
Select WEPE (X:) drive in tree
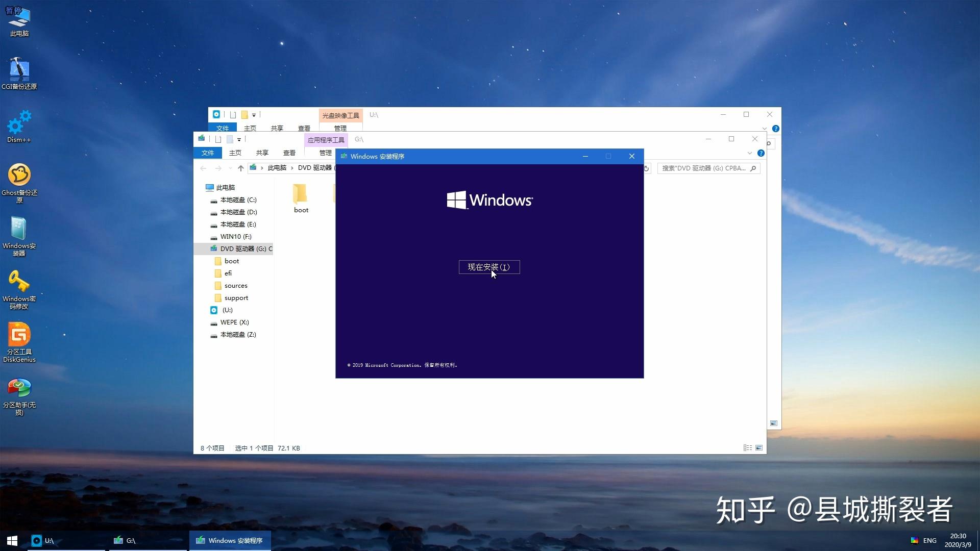(x=234, y=322)
